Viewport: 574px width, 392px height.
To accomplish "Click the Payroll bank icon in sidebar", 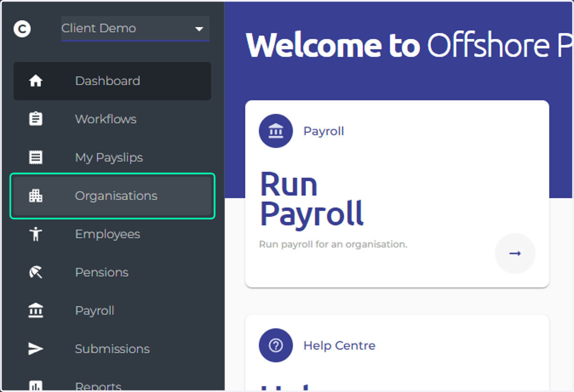I will click(x=36, y=310).
